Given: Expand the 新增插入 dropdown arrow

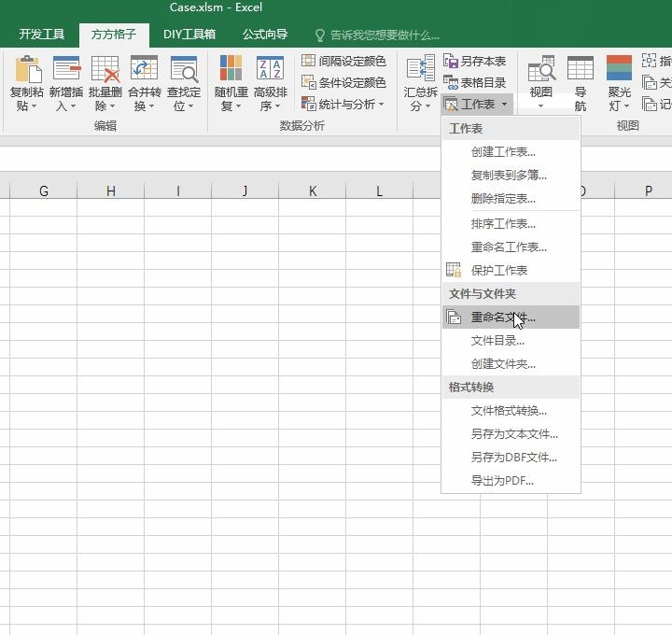Looking at the screenshot, I should [74, 106].
